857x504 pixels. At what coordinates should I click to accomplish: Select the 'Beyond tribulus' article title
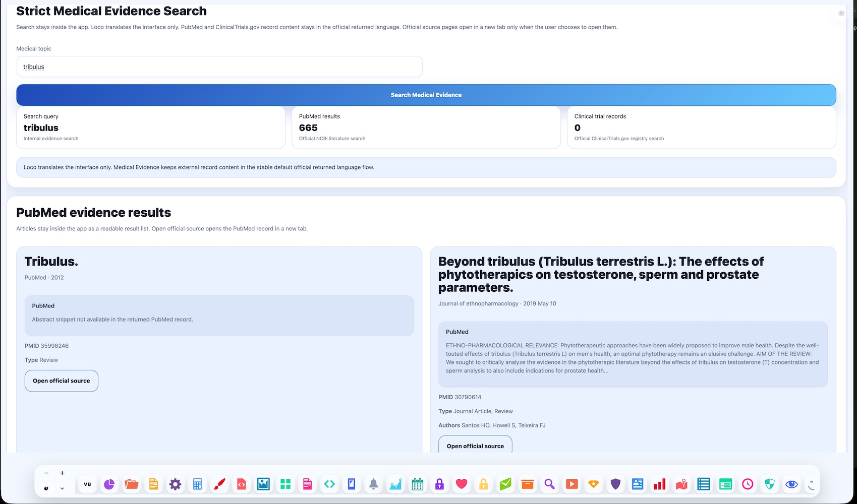pyautogui.click(x=601, y=275)
